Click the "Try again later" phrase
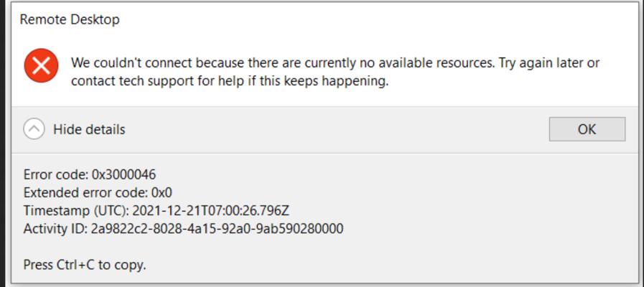The image size is (644, 287). pos(540,63)
